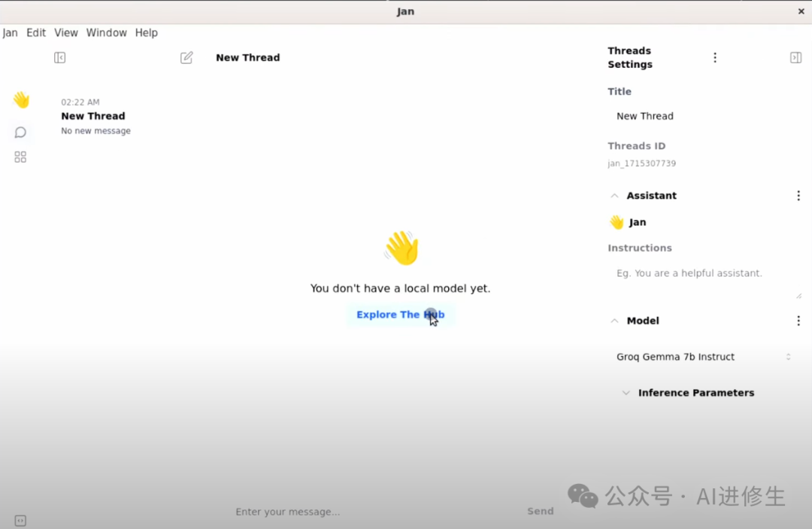Click the 'No new message' text
812x529 pixels.
tap(95, 131)
